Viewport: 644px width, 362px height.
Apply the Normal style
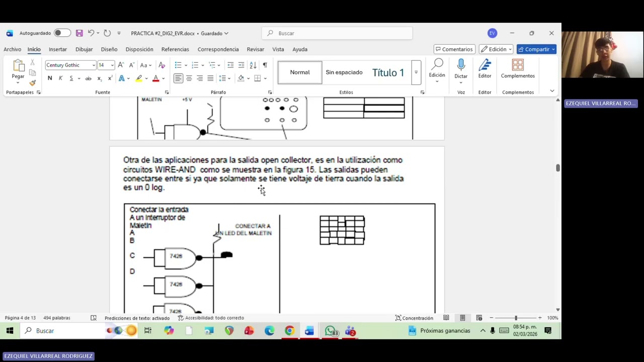(300, 72)
